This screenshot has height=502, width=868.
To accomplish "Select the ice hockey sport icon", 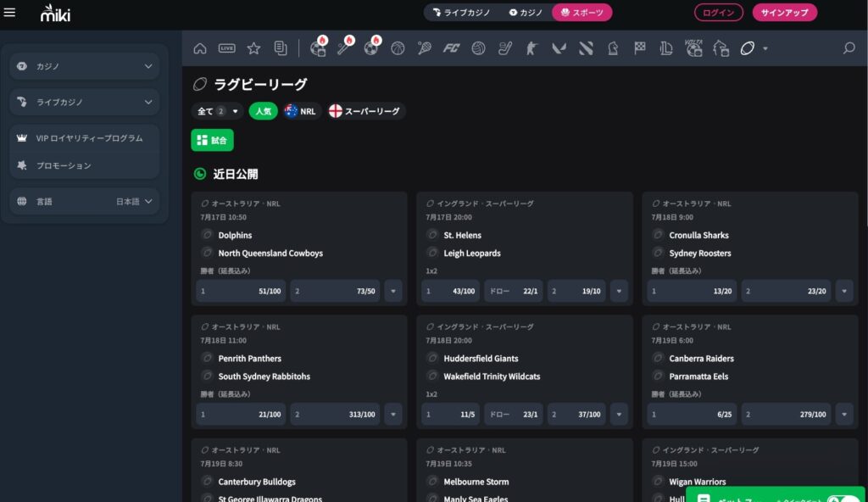I will coord(505,48).
